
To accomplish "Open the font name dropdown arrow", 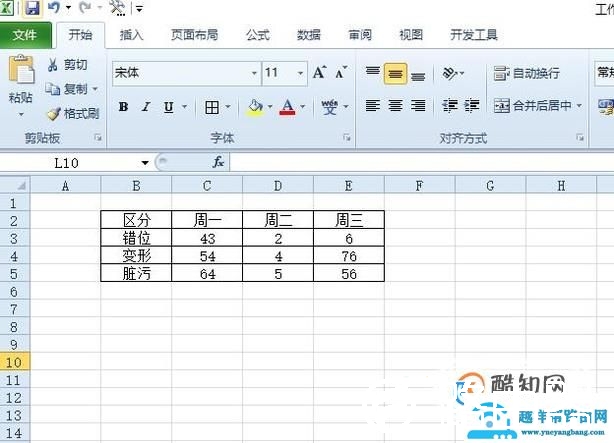I will [254, 73].
